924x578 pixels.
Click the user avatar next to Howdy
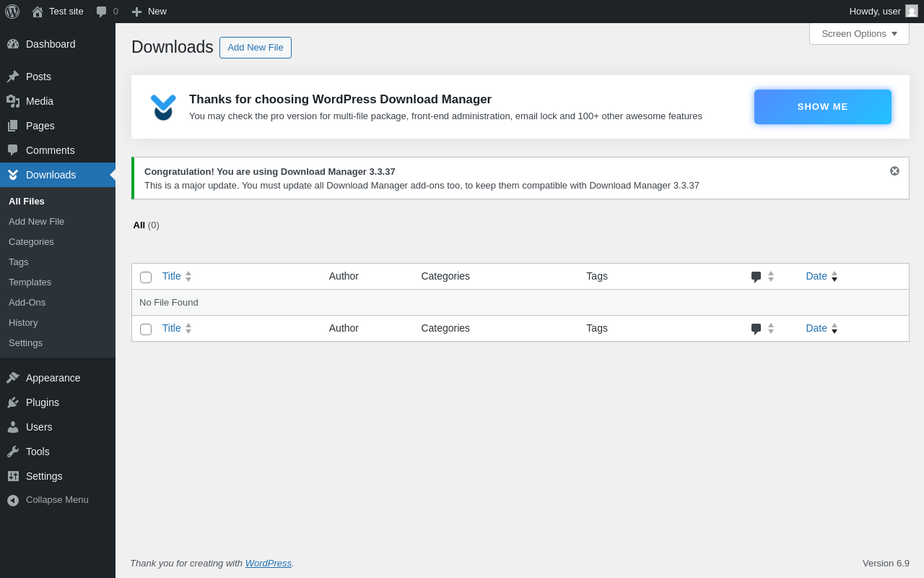912,12
